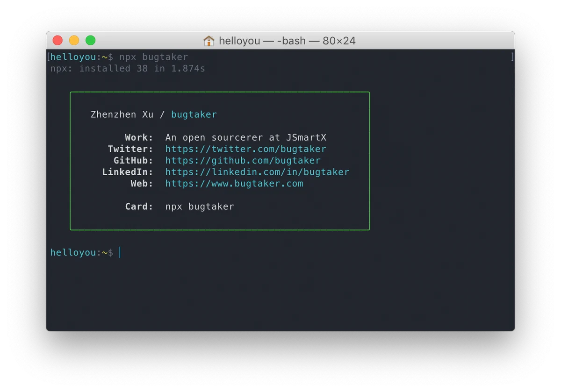Click the window title 'helloyou — -bash — 80×24'

(287, 41)
